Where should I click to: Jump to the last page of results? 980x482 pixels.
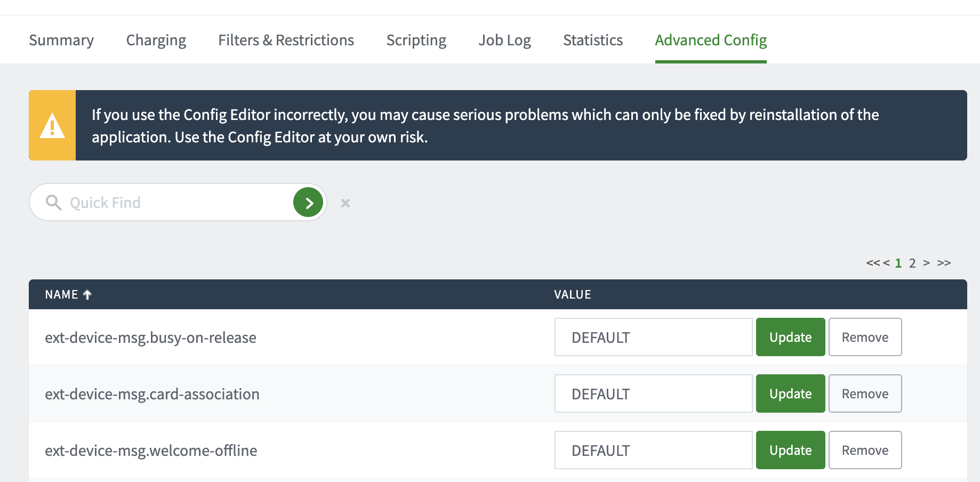(944, 263)
